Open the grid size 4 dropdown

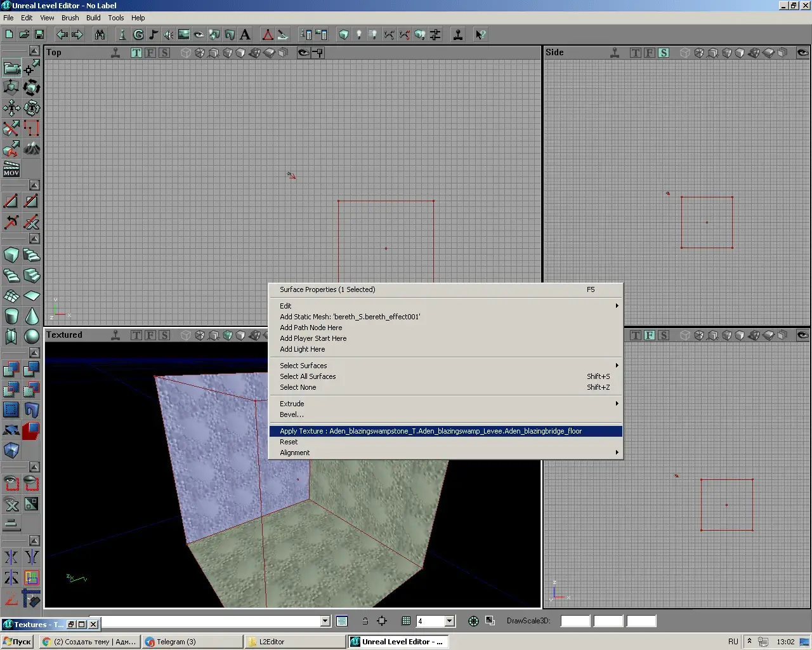pyautogui.click(x=449, y=621)
